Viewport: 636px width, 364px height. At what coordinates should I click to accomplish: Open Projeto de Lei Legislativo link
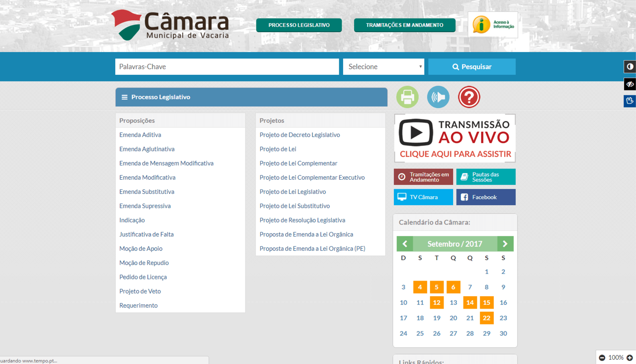[x=293, y=191]
